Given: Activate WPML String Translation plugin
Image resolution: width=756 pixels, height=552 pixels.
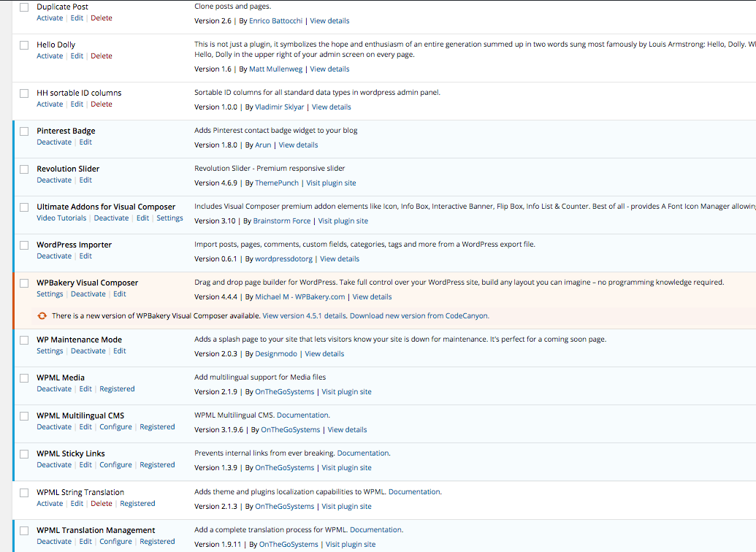Looking at the screenshot, I should (50, 503).
